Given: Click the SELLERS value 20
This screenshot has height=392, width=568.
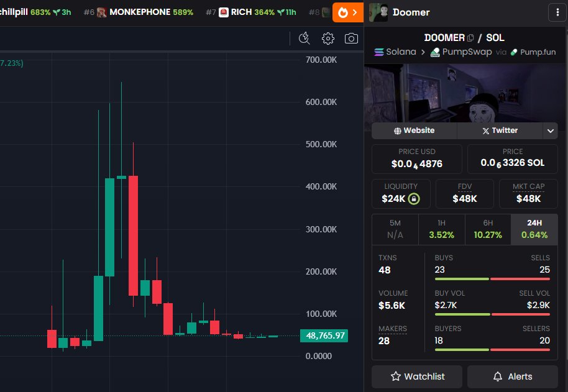Looking at the screenshot, I should (544, 340).
